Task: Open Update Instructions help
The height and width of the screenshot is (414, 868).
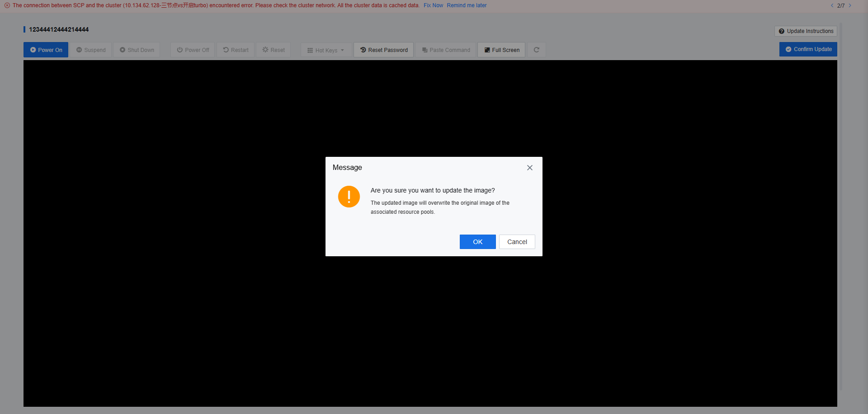Action: (x=806, y=31)
